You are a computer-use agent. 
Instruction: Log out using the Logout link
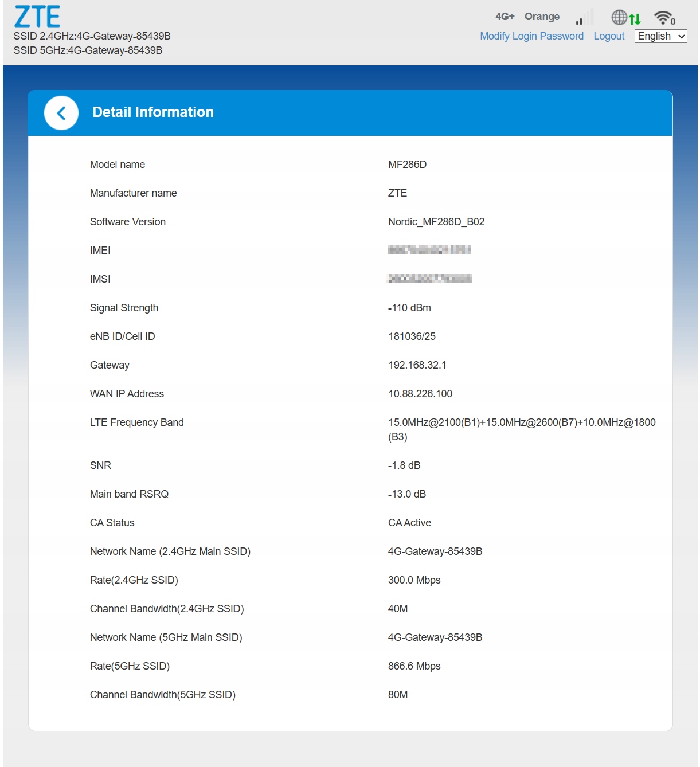pyautogui.click(x=609, y=36)
